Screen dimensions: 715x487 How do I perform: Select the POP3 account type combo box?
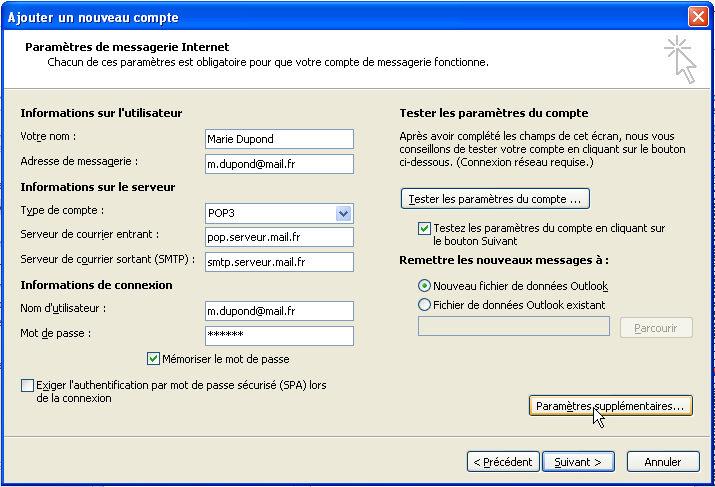pos(279,213)
